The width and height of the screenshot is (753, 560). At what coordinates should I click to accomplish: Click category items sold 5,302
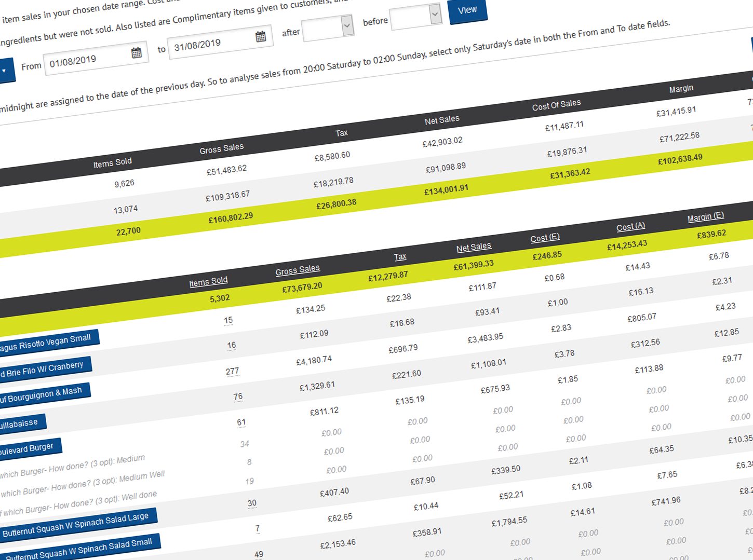220,298
